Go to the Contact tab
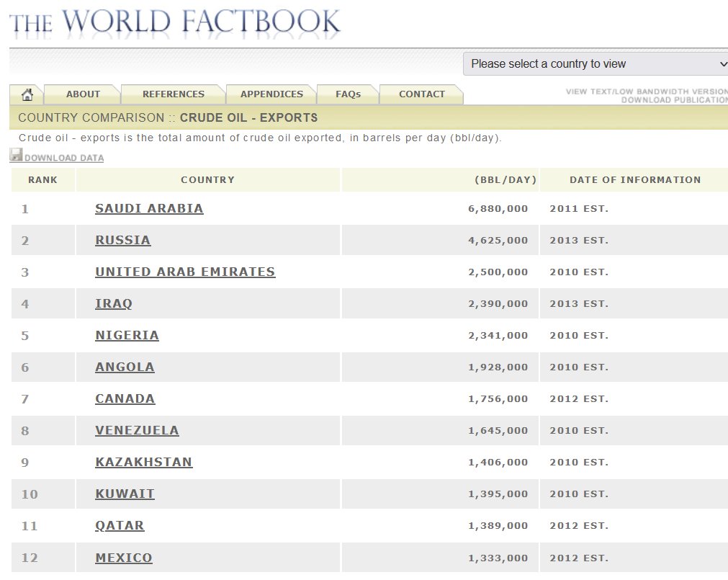The height and width of the screenshot is (580, 728). pyautogui.click(x=421, y=94)
